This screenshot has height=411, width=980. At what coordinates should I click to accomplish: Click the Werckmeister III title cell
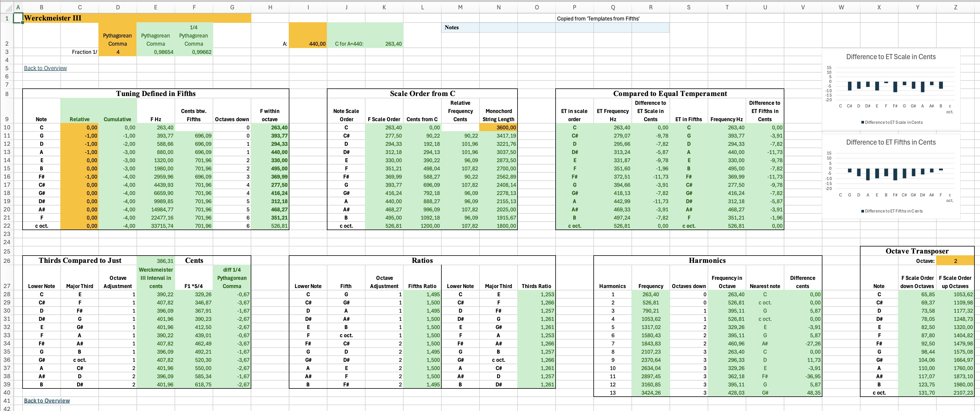coord(52,18)
